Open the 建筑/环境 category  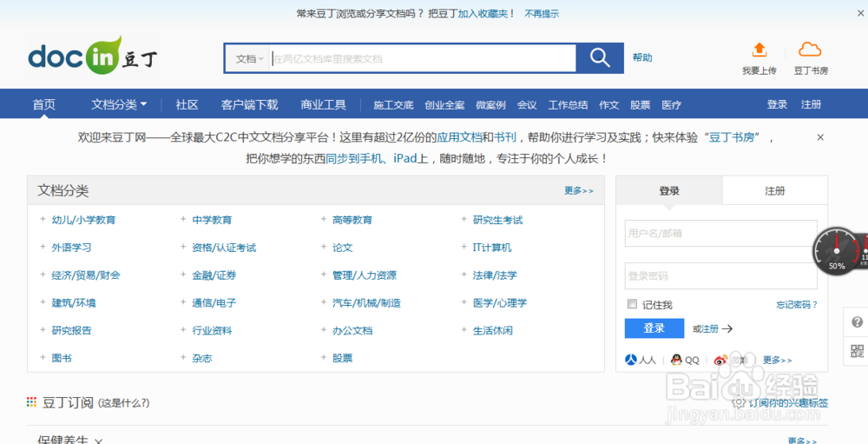click(74, 303)
